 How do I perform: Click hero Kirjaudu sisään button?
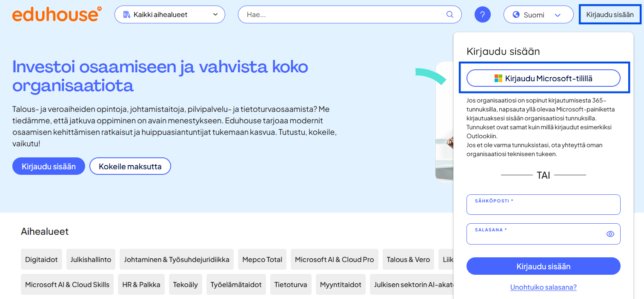coord(49,166)
